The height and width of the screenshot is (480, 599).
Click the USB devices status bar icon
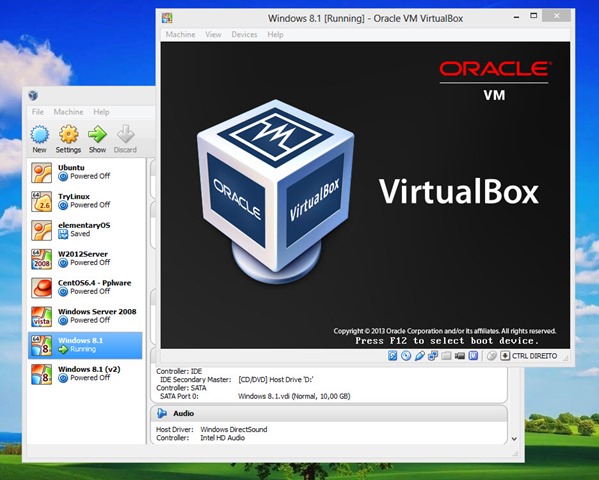(x=419, y=356)
